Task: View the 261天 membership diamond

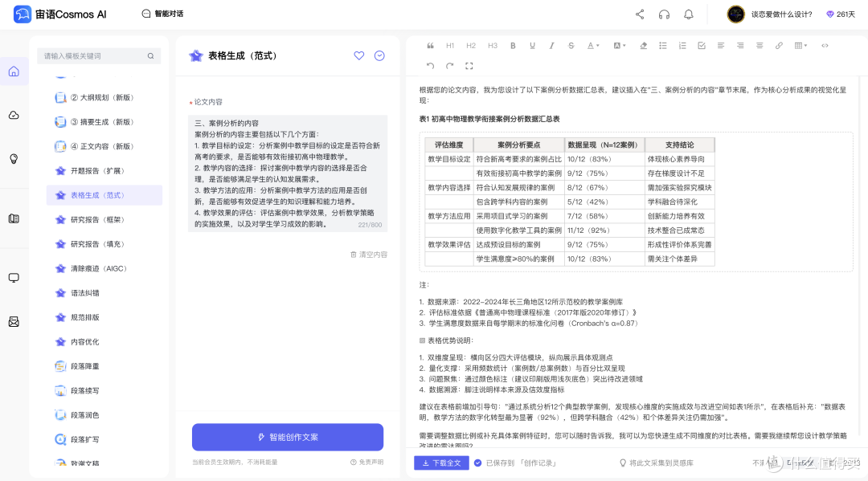Action: point(841,14)
